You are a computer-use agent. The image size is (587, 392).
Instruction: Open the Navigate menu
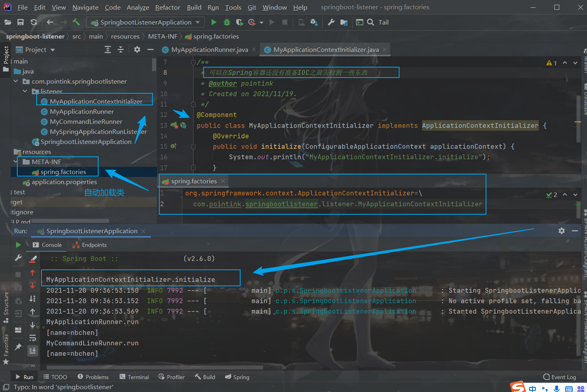click(85, 7)
